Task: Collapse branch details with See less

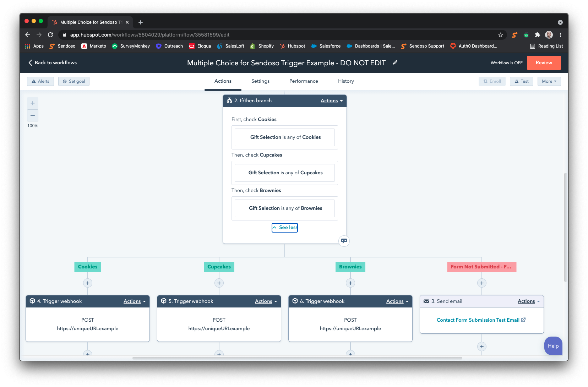Action: (x=285, y=228)
